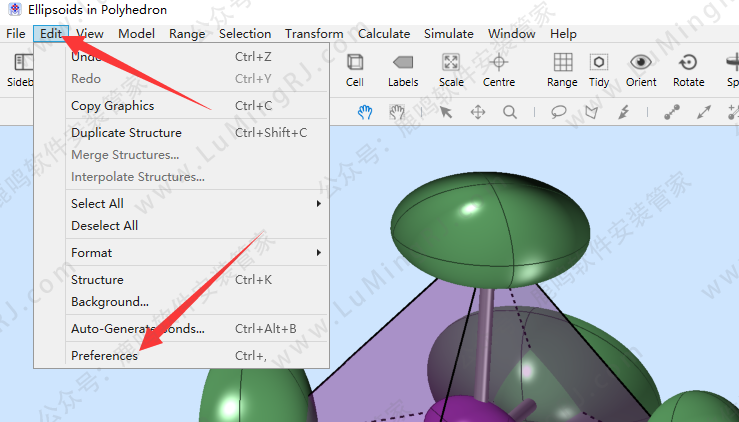Click the Cell toolbar icon
Viewport: 739px width, 422px height.
(x=355, y=68)
